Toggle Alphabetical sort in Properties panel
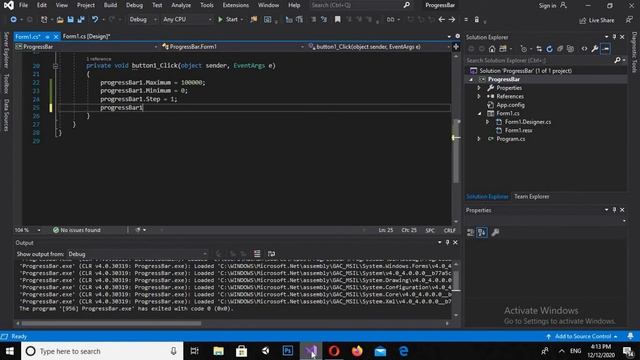Screen dimensions: 640x360 click(482, 233)
